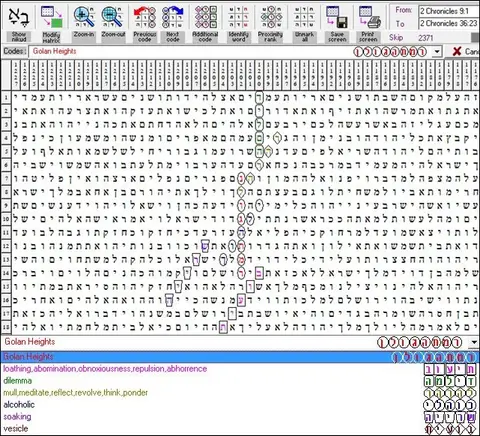This screenshot has width=480, height=436.
Task: Open the Additional code tool
Action: 205,17
